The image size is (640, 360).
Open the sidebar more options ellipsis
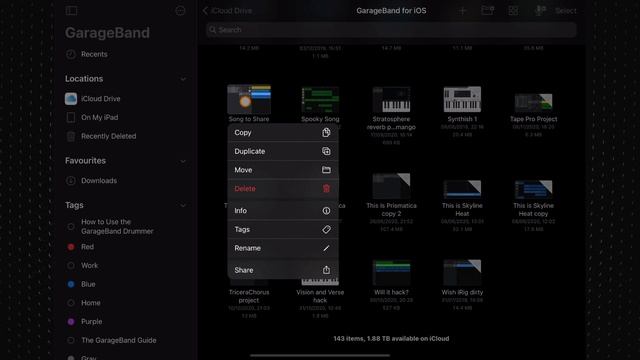[180, 11]
